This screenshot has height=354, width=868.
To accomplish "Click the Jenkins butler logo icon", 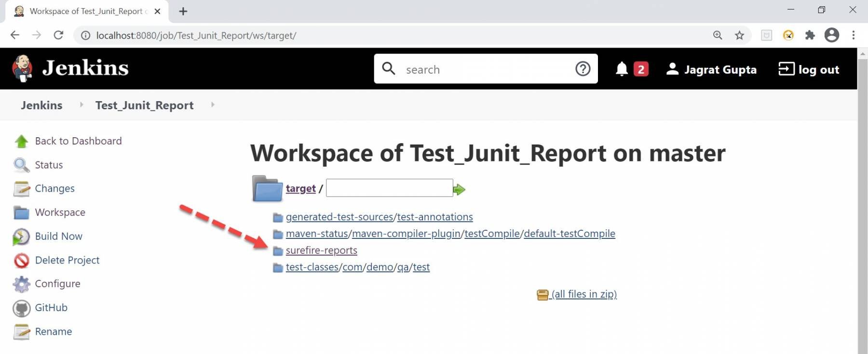I will [22, 68].
